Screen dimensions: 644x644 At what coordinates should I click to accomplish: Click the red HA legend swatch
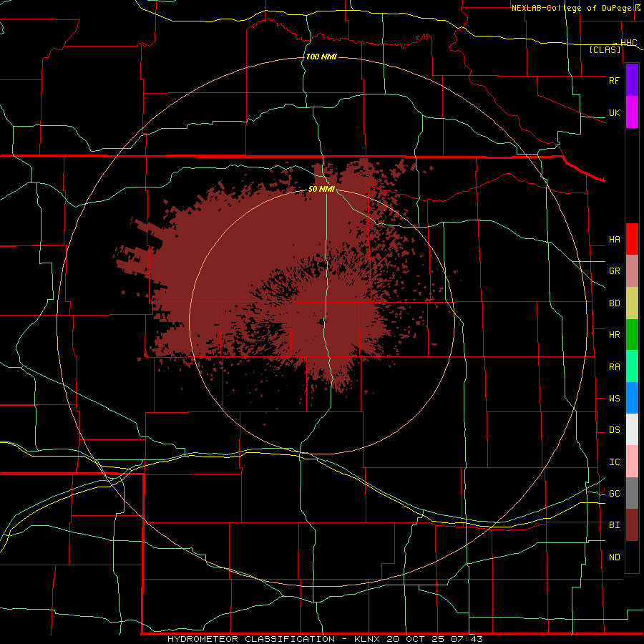click(x=632, y=239)
